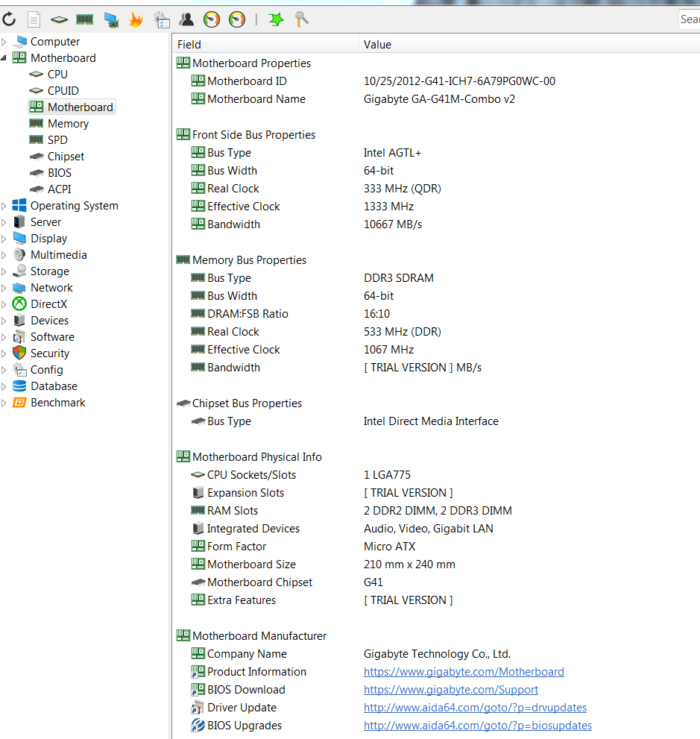Collapse the Motherboard tree node arrow
This screenshot has height=739, width=700.
4,58
